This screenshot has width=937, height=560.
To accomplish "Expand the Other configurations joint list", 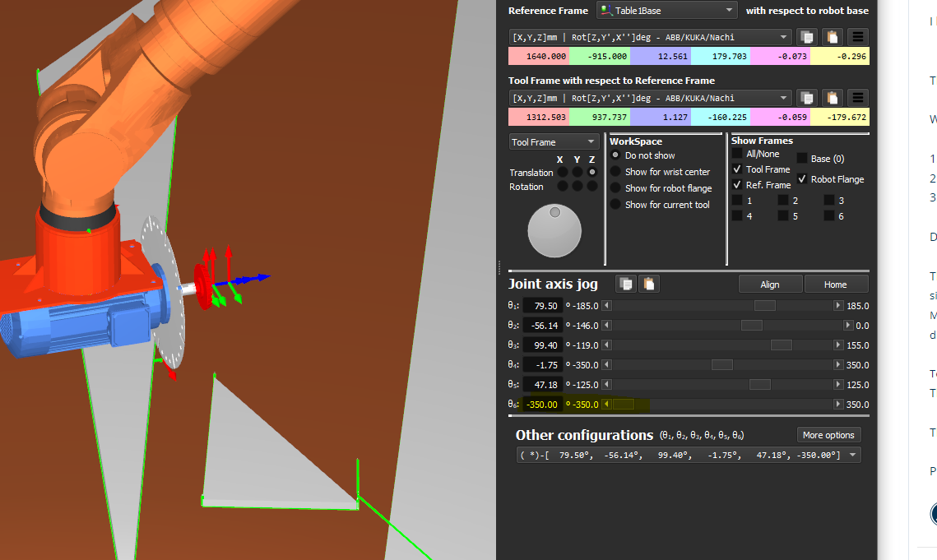I will click(852, 455).
